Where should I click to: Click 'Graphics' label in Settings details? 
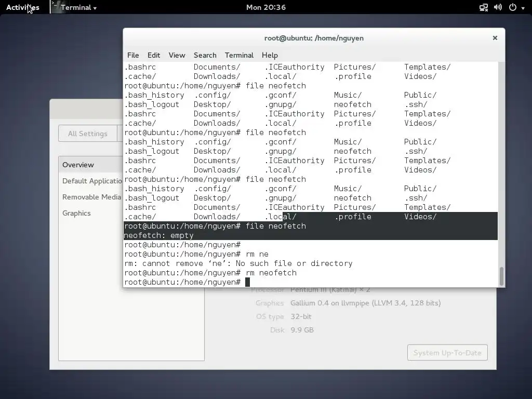(x=270, y=303)
